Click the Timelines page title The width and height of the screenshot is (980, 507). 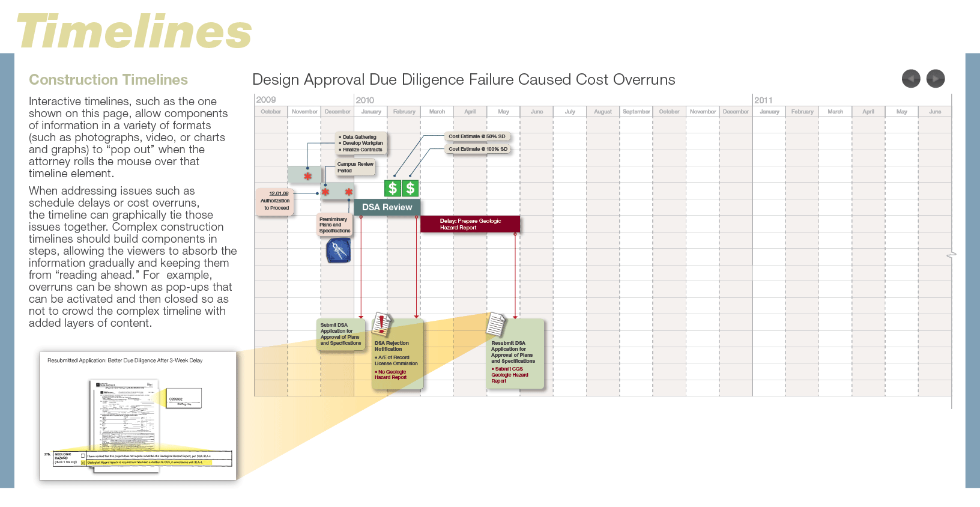point(133,31)
